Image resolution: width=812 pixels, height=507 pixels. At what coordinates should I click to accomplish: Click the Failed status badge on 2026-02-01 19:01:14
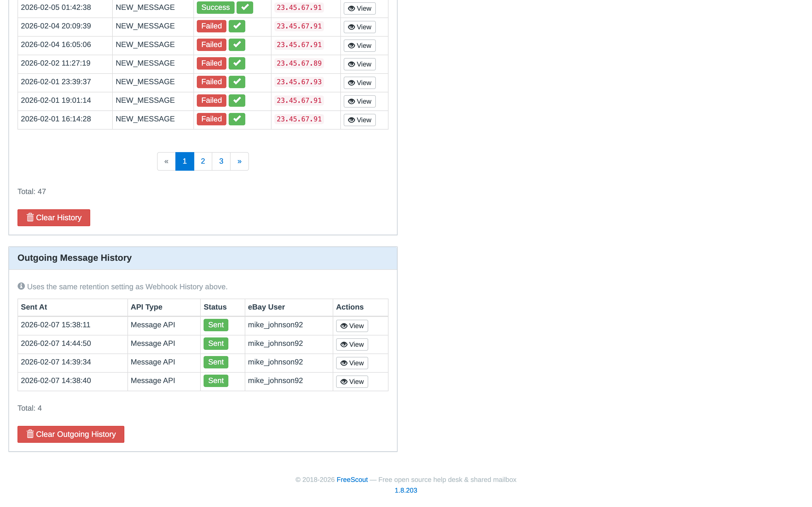[x=211, y=100]
